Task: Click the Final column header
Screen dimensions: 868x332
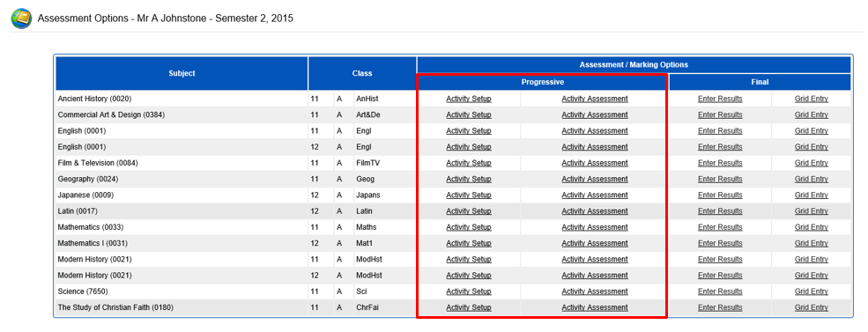Action: (760, 82)
